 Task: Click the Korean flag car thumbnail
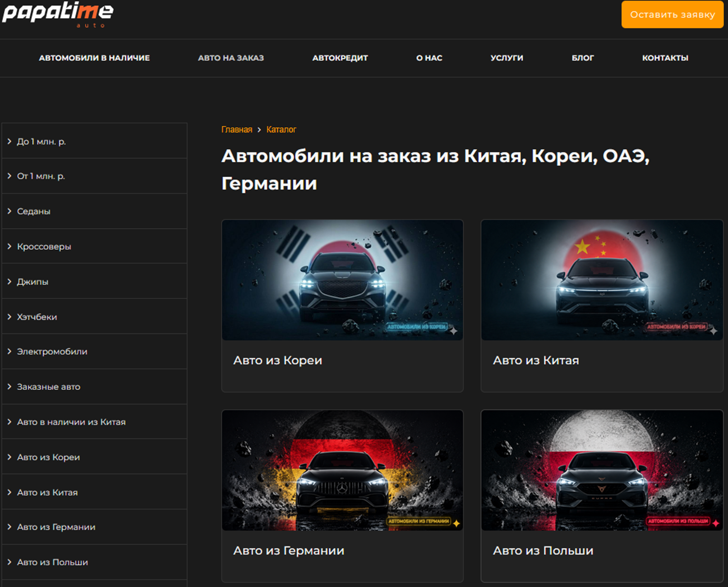tap(342, 280)
